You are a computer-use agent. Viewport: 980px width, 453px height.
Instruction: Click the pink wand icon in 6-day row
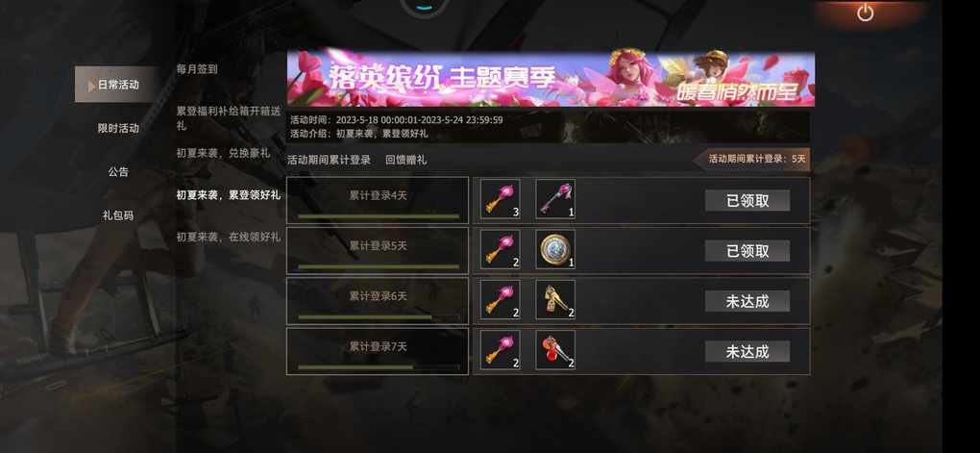tap(500, 299)
